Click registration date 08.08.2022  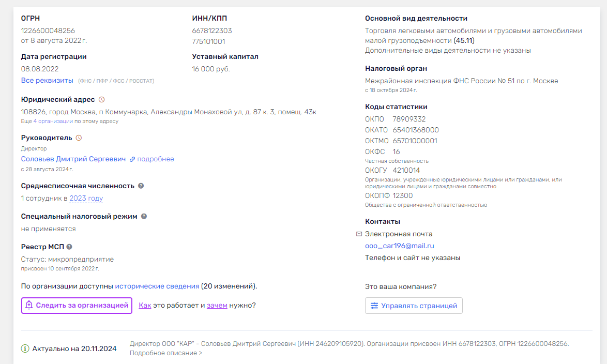pos(40,69)
